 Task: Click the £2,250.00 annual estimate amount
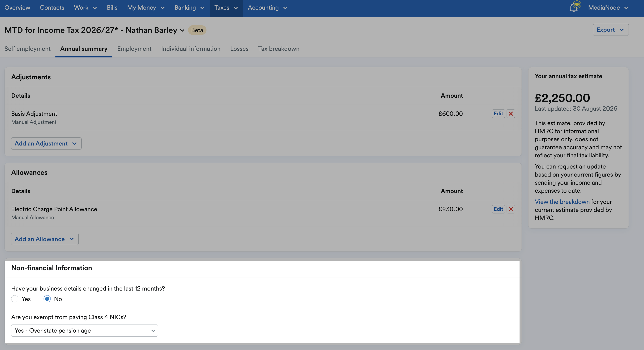[562, 98]
